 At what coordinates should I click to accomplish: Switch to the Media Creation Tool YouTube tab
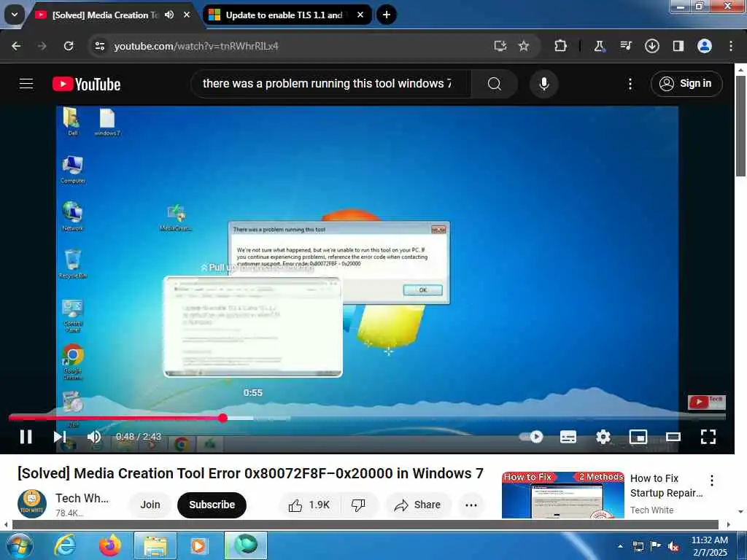pos(105,15)
